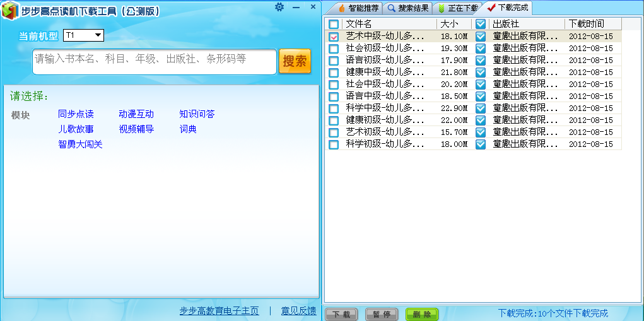Switch to the 正在下载 tab

point(459,8)
